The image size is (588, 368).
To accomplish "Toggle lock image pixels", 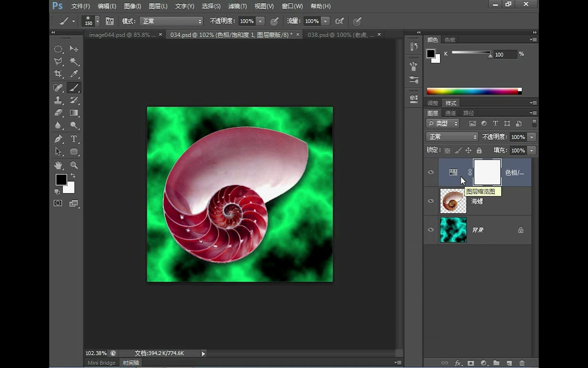I will tap(458, 150).
